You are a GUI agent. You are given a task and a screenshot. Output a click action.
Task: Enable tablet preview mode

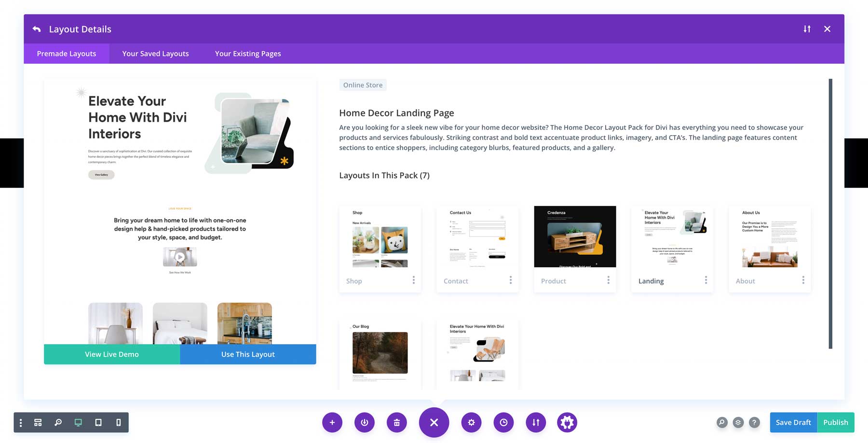(x=98, y=422)
